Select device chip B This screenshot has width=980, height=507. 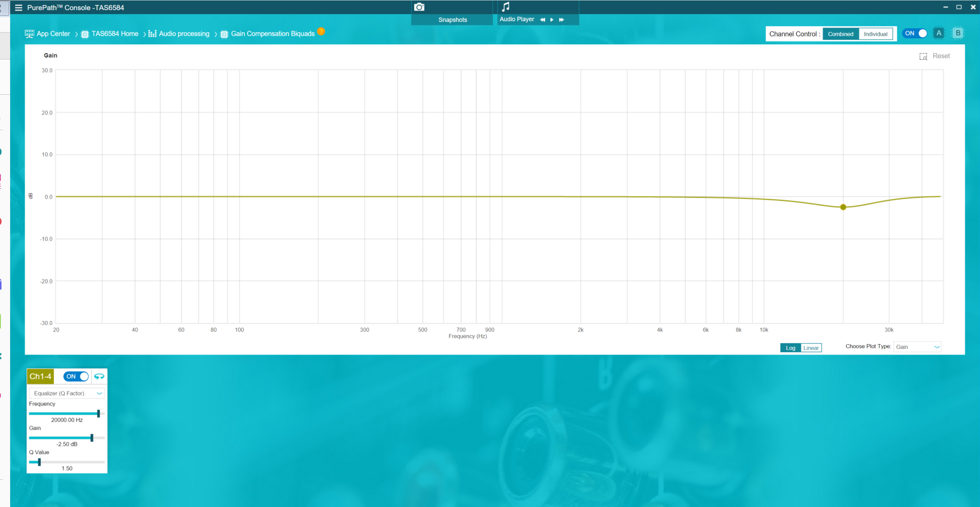pyautogui.click(x=957, y=33)
